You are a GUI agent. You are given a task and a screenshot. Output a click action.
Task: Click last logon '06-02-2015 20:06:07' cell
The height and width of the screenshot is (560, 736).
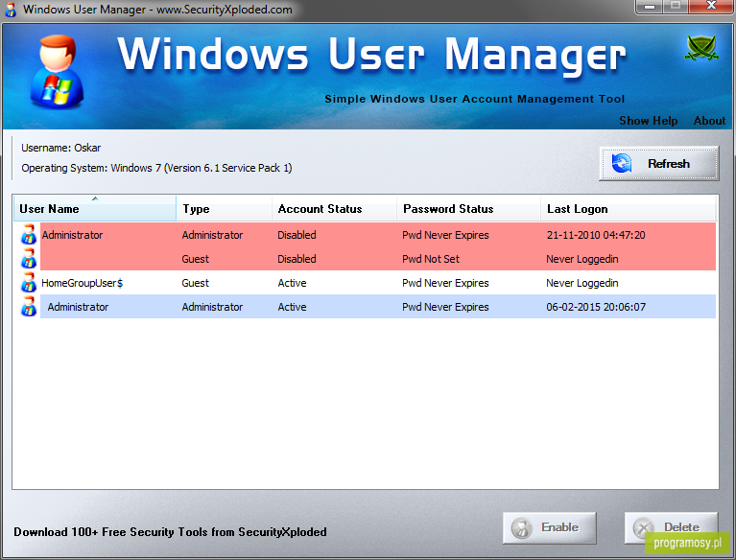pos(596,307)
